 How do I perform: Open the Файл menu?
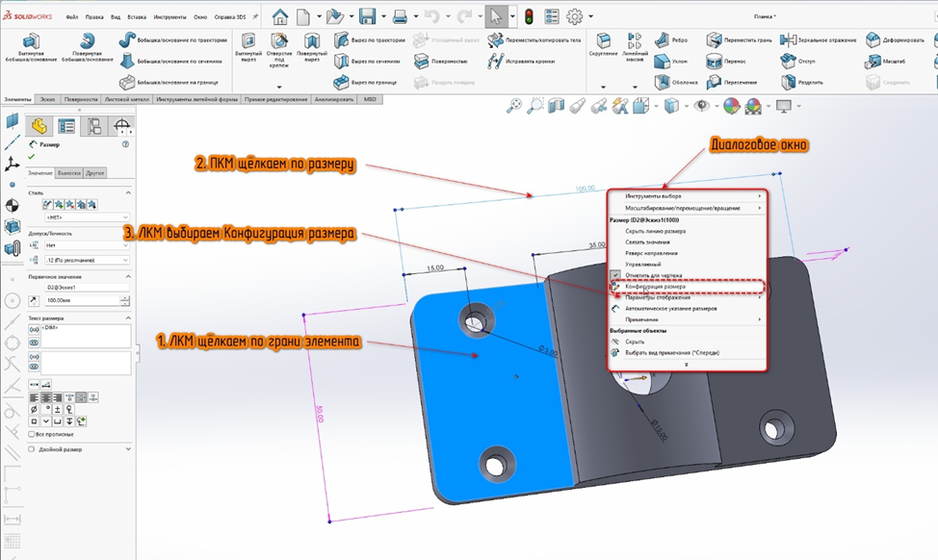[72, 16]
